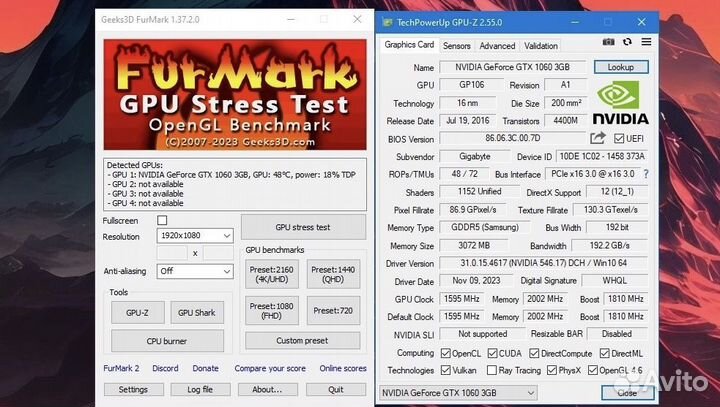Click the FurMark banner image
Image resolution: width=720 pixels, height=407 pixels.
point(235,95)
